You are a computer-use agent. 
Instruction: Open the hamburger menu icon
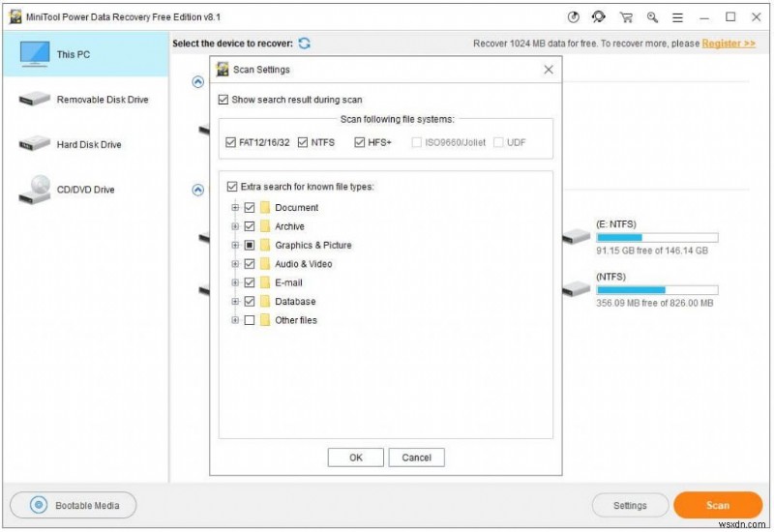coord(678,17)
